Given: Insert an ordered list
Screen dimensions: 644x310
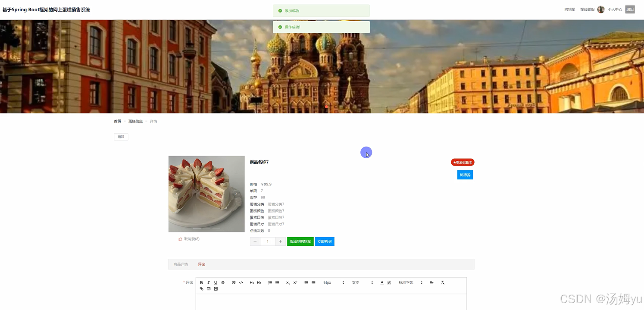Looking at the screenshot, I should [270, 283].
